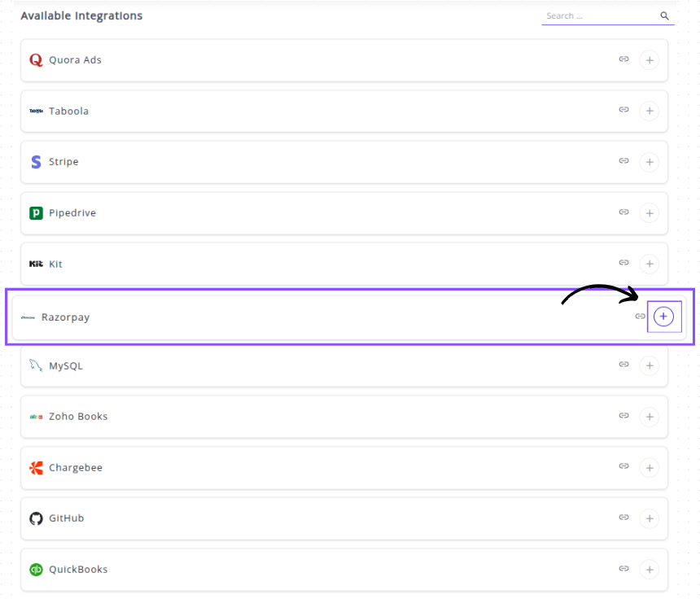Click the link icon beside Razorpay
This screenshot has width=700, height=599.
coord(640,317)
